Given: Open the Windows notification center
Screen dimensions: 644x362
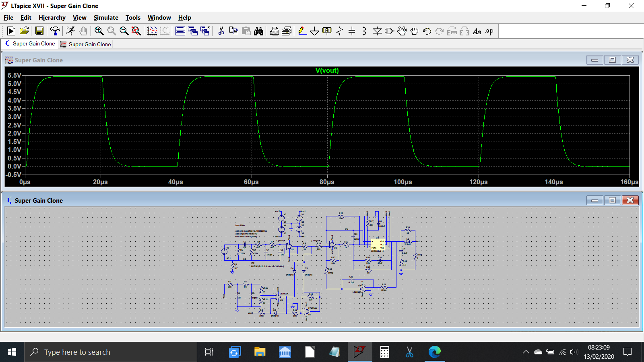Looking at the screenshot, I should (627, 352).
